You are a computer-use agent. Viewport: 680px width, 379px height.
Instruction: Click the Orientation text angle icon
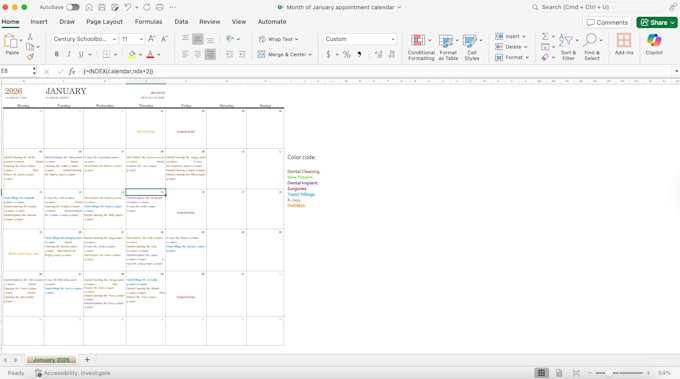pyautogui.click(x=230, y=39)
